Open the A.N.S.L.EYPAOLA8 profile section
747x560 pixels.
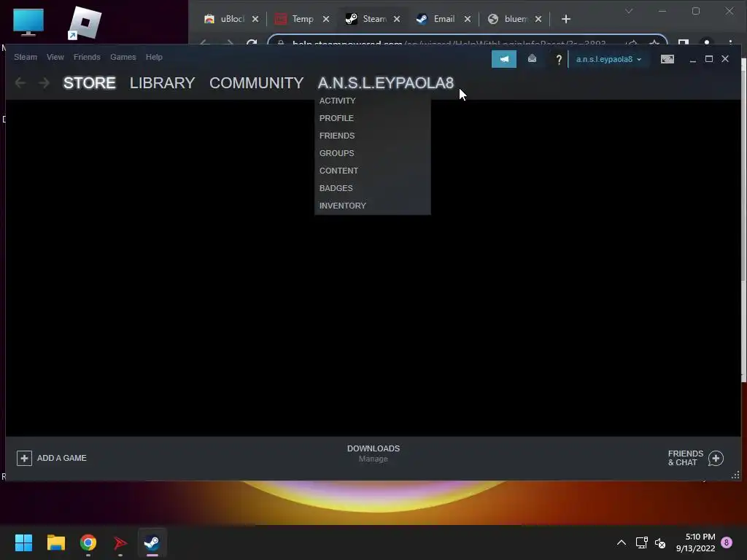click(x=385, y=83)
